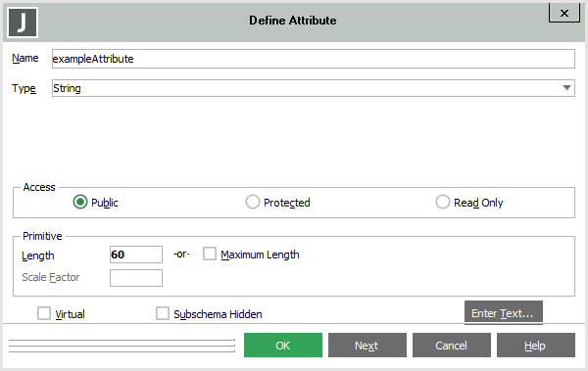This screenshot has height=371, width=588.
Task: Click the Type label
Action: (x=24, y=88)
